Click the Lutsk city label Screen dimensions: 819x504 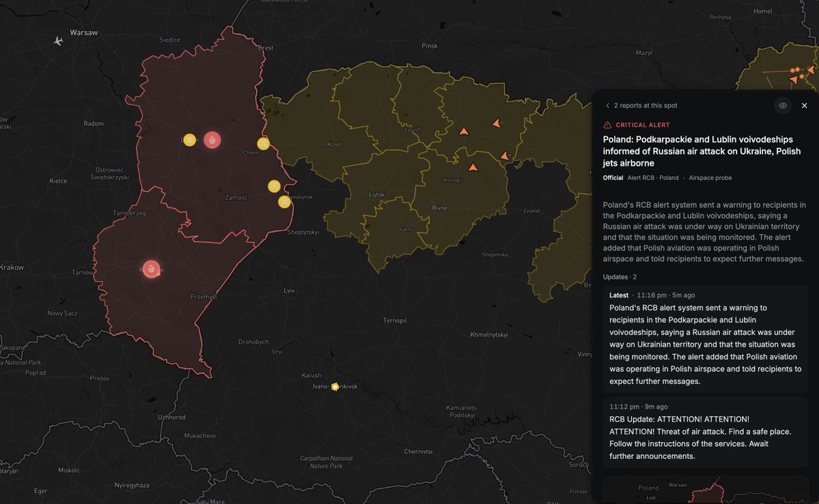click(377, 194)
